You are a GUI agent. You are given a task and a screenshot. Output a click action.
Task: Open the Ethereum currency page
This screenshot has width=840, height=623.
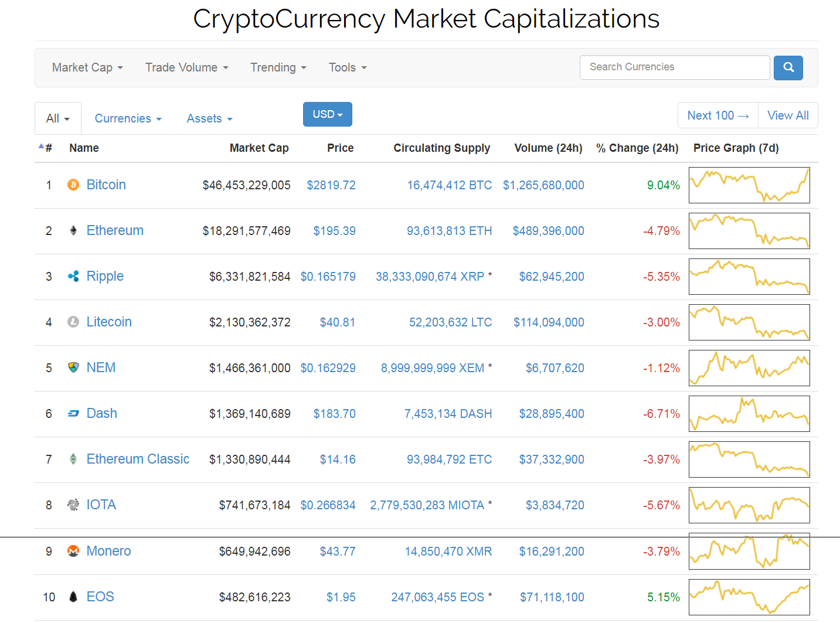pyautogui.click(x=115, y=231)
